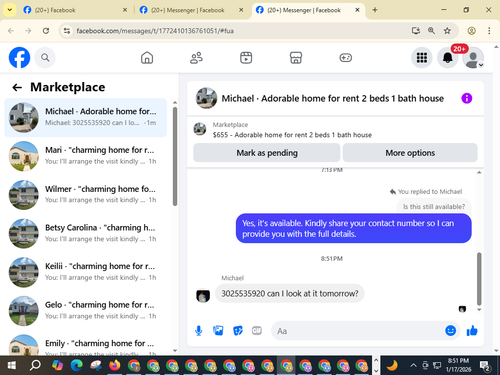The image size is (500, 375).
Task: Open Gelo charming home conversation
Action: tap(86, 311)
